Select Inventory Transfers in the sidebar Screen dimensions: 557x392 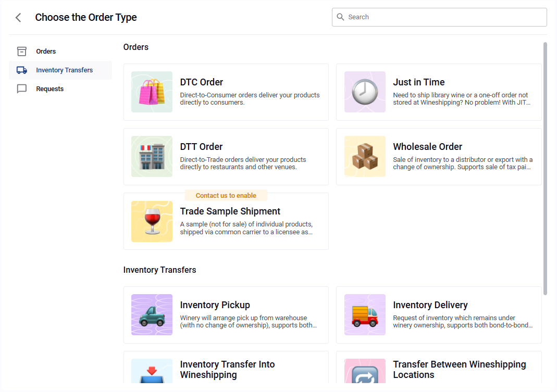[x=64, y=70]
